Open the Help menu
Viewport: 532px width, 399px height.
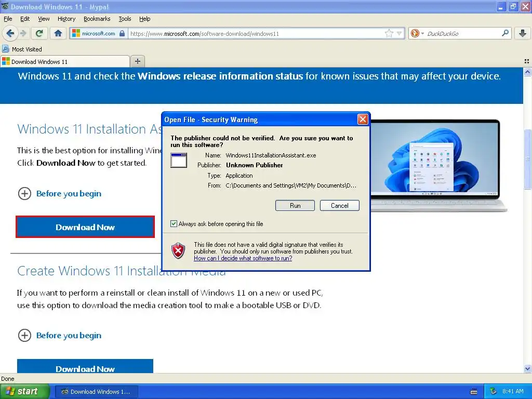click(144, 19)
